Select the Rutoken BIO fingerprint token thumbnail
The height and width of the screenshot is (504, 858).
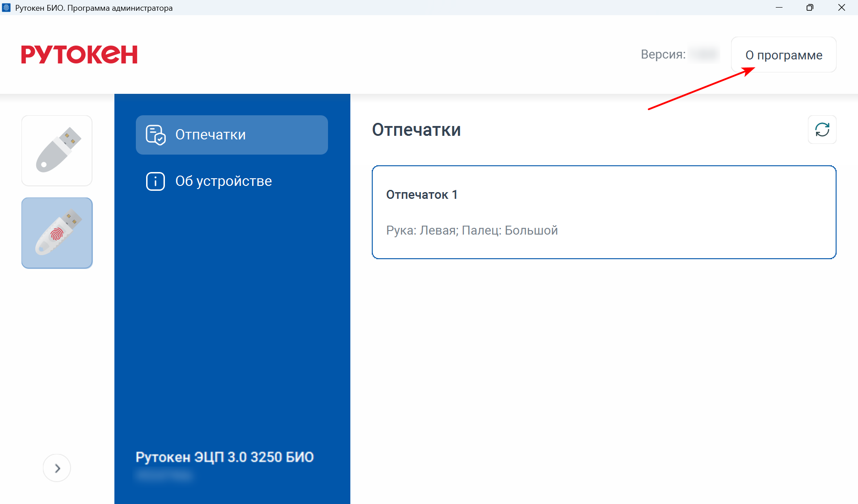[57, 233]
